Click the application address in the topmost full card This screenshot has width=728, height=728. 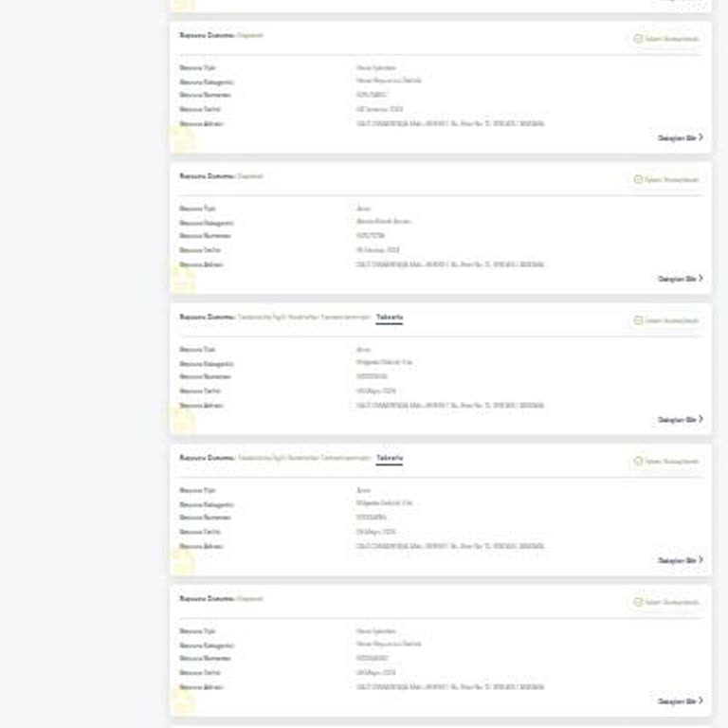point(450,124)
